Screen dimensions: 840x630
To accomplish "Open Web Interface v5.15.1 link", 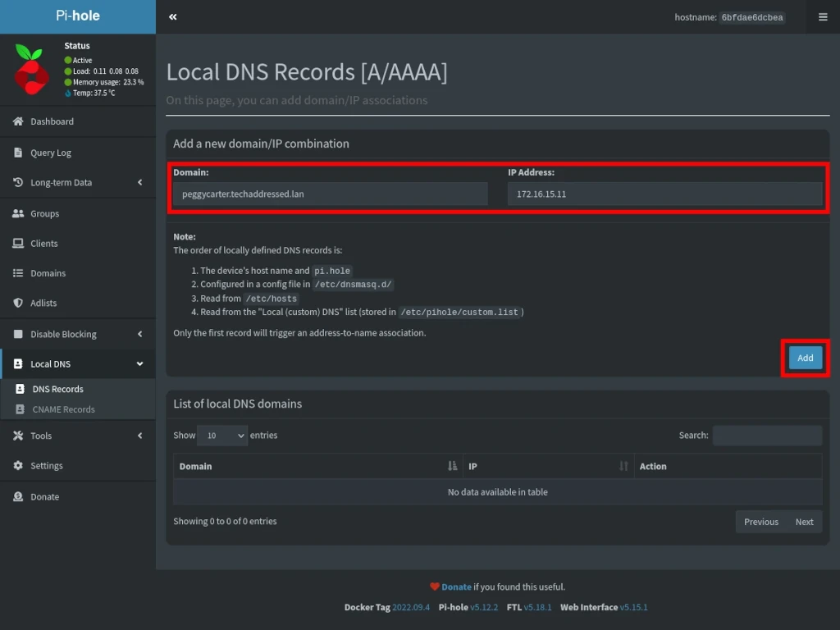I will pos(634,607).
